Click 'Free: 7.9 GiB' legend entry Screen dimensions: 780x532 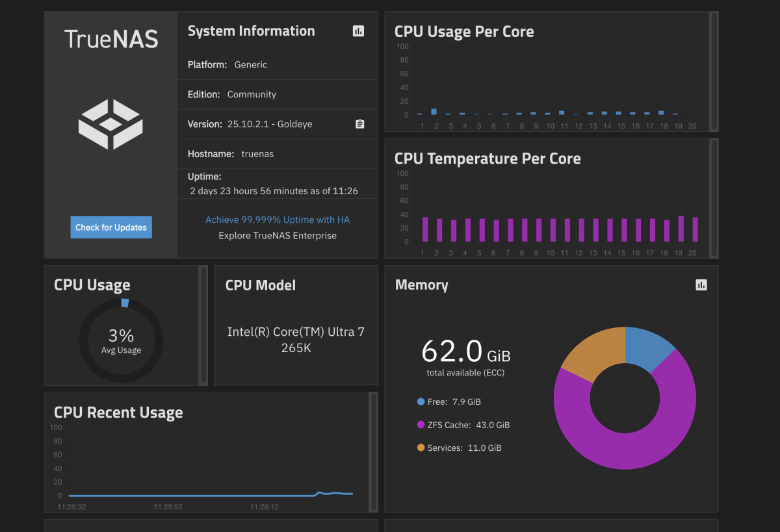click(x=449, y=401)
